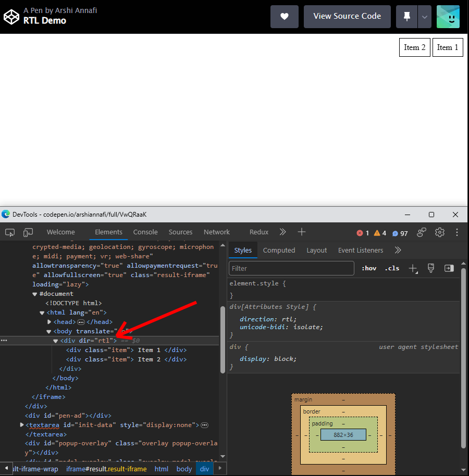Open the pin options dropdown arrow
469x476 pixels.
425,16
